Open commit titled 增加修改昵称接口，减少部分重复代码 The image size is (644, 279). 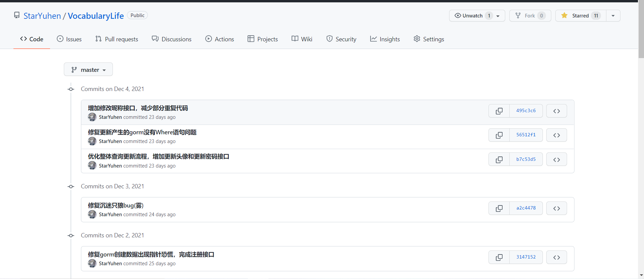pyautogui.click(x=138, y=108)
